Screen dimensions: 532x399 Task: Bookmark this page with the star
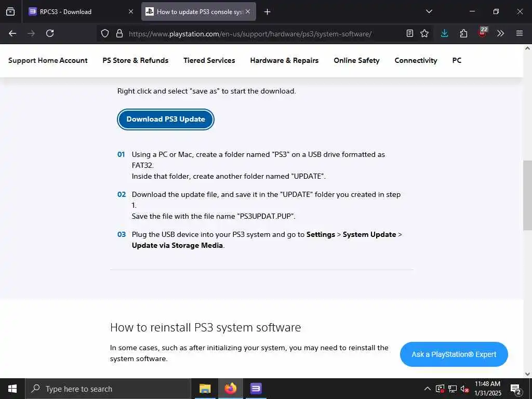[x=424, y=33]
